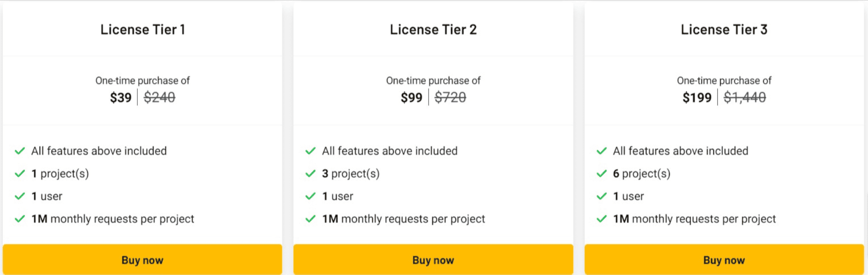Click green checkmark beside Tier 1 '1 project(s)'
868x275 pixels.
(20, 173)
